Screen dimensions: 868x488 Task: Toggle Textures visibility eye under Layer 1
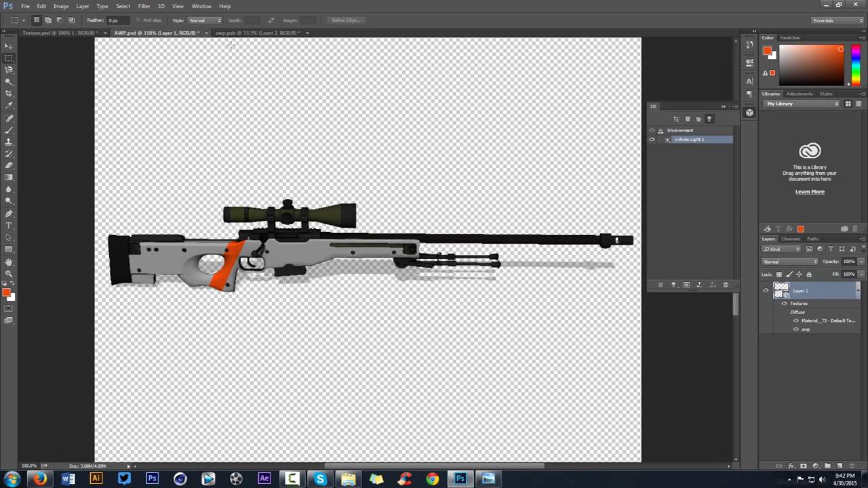(784, 304)
